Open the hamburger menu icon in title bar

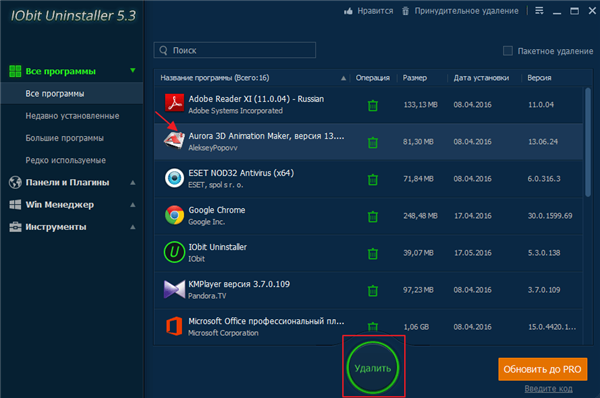point(539,11)
